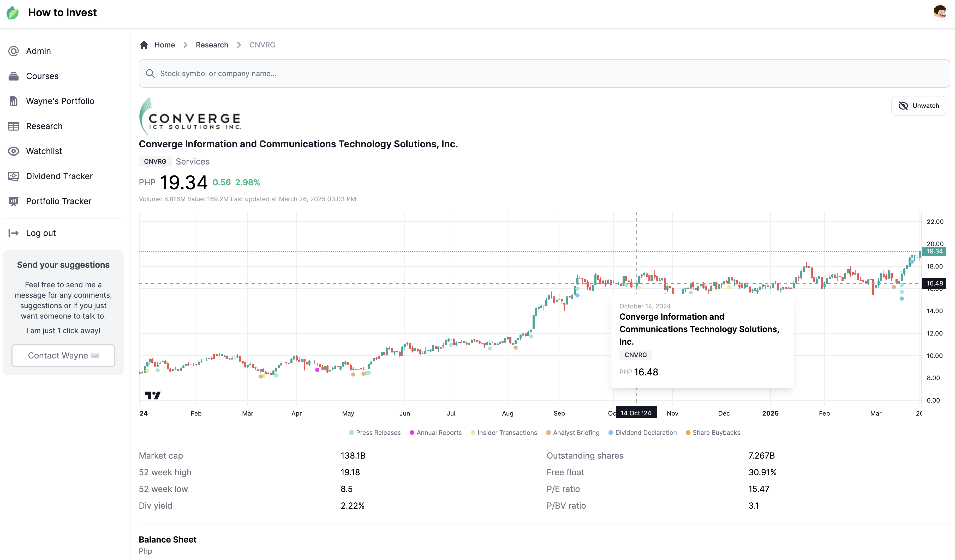Click the CNVRG ticker badge under company name
This screenshot has height=560, width=955.
[155, 161]
